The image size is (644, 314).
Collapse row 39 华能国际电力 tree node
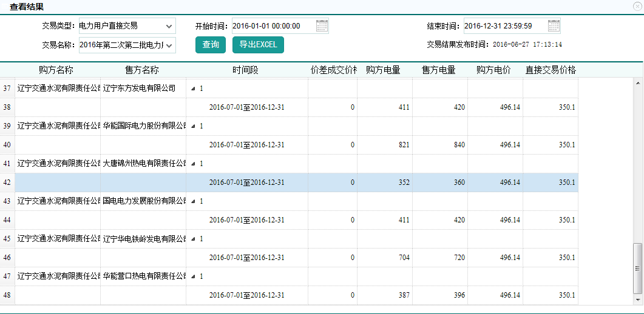click(193, 126)
